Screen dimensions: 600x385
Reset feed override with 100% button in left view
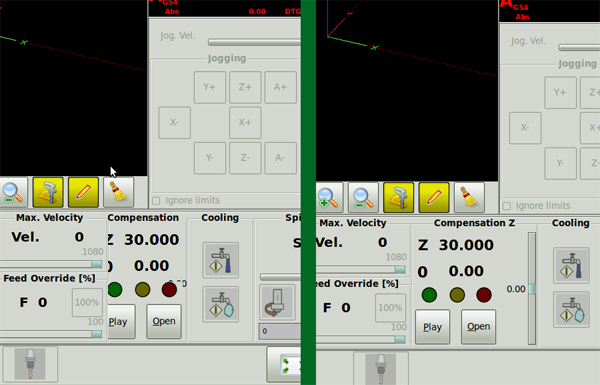point(87,302)
